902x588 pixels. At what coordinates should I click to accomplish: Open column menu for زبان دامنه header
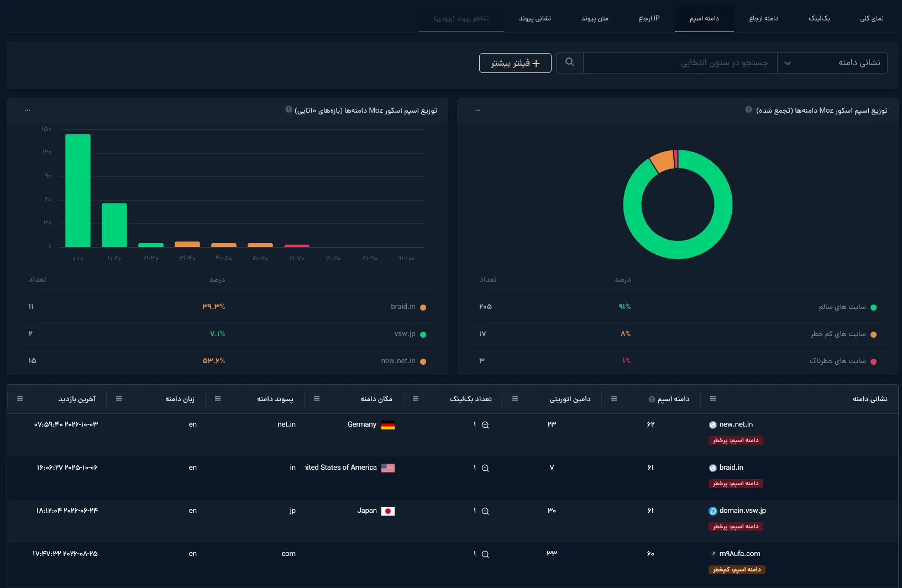coord(119,398)
